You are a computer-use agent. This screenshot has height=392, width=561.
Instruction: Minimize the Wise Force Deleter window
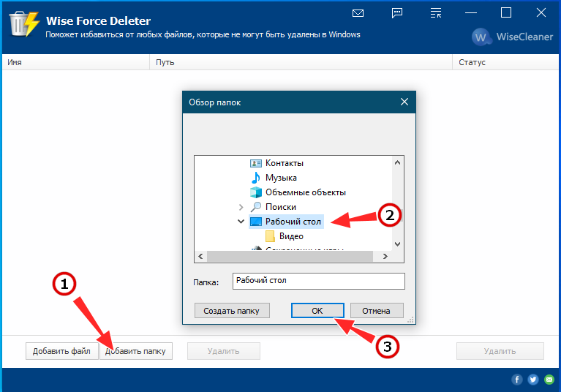tap(471, 13)
